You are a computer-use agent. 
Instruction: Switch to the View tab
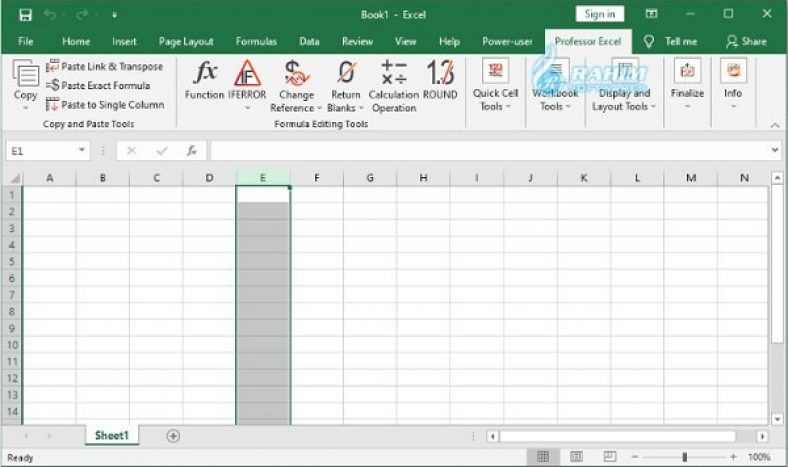(x=405, y=42)
